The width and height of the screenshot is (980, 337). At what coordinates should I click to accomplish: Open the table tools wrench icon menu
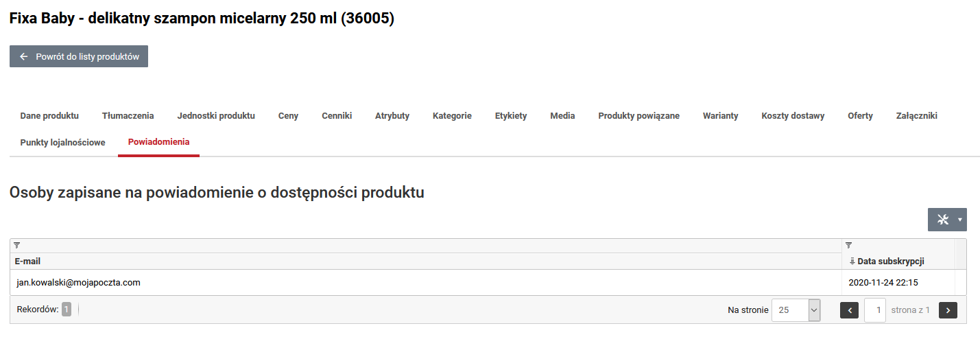pyautogui.click(x=947, y=220)
